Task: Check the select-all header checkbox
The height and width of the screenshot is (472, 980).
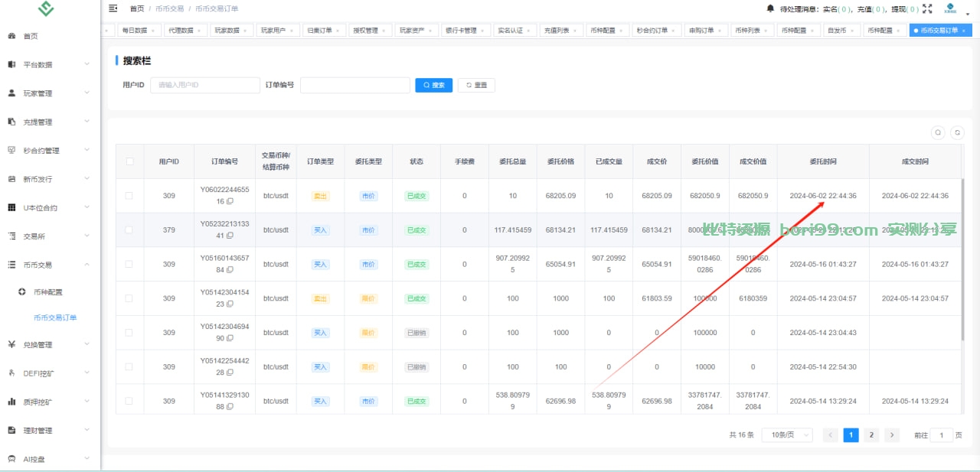Action: tap(129, 161)
